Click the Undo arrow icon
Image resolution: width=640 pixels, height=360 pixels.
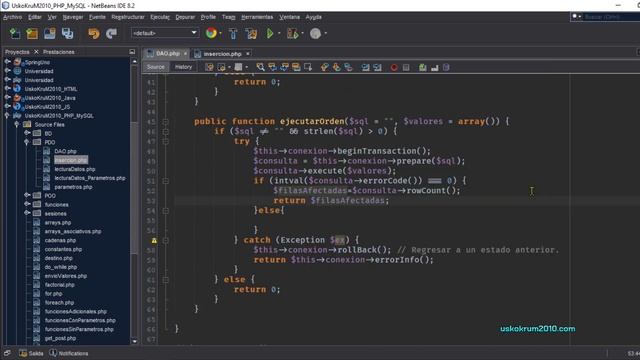tap(94, 33)
